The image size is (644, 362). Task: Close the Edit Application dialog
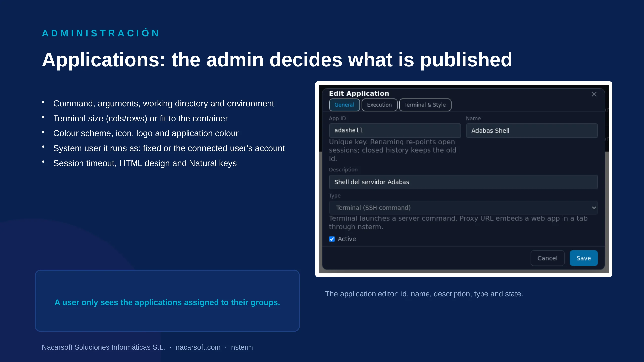[x=594, y=94]
